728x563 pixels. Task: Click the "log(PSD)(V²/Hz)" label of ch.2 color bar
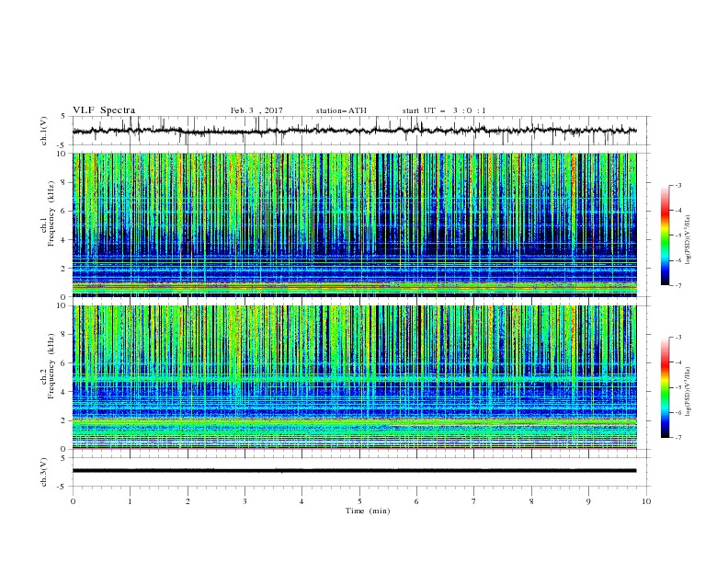click(x=688, y=392)
